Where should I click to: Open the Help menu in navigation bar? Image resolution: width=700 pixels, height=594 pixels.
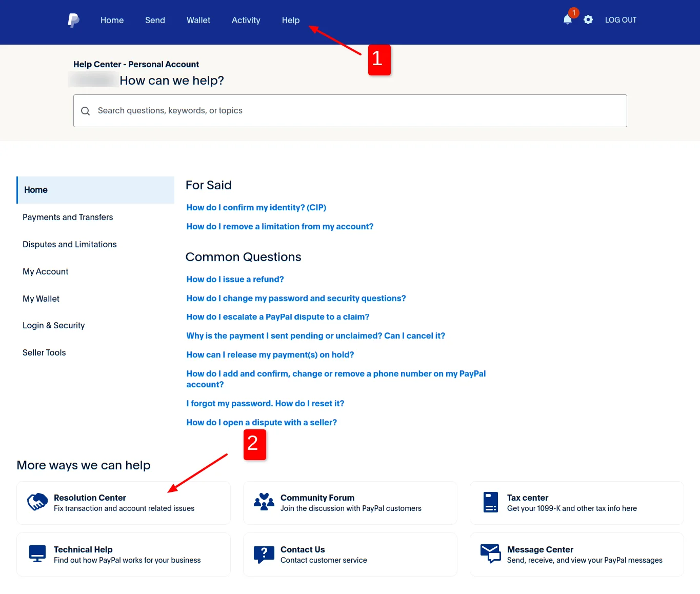point(291,20)
